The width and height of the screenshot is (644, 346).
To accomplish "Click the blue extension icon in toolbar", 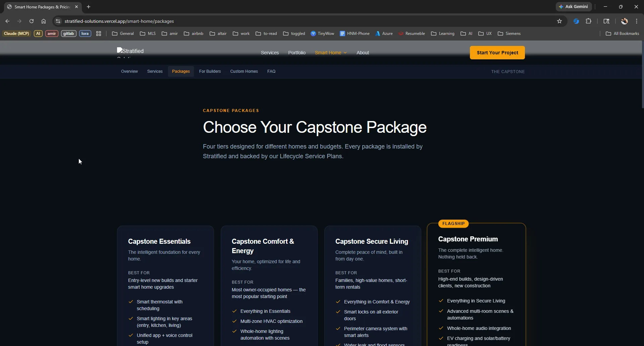I will 576,21.
